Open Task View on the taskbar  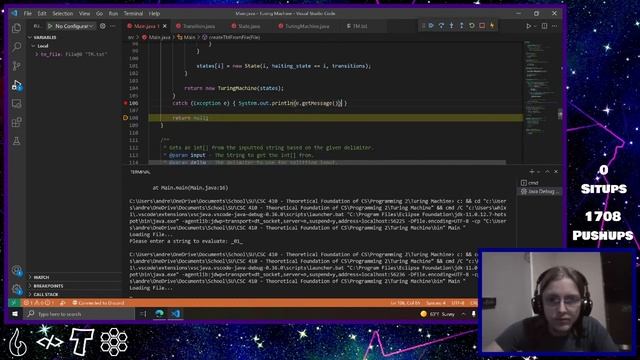click(143, 314)
